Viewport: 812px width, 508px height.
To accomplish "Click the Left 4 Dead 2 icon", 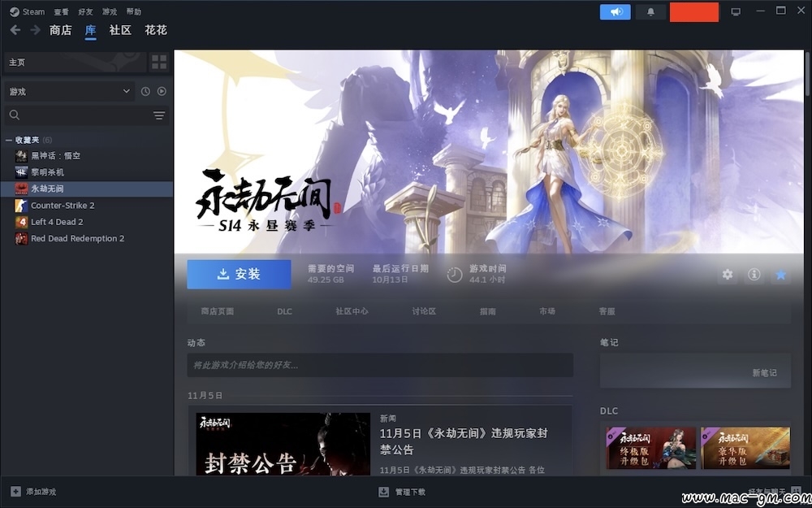I will [x=21, y=222].
